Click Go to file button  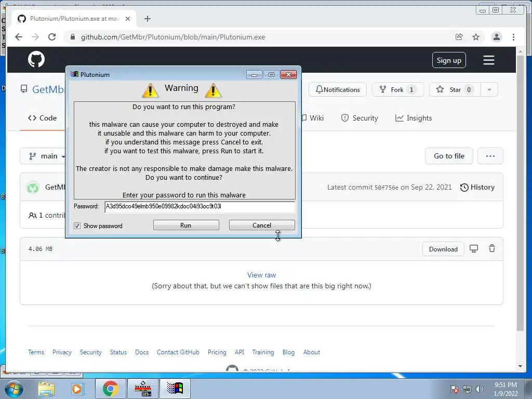coord(449,156)
